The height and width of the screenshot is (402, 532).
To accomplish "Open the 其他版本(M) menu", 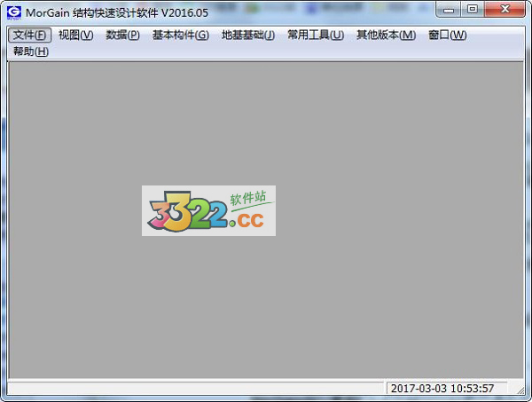I will 386,35.
